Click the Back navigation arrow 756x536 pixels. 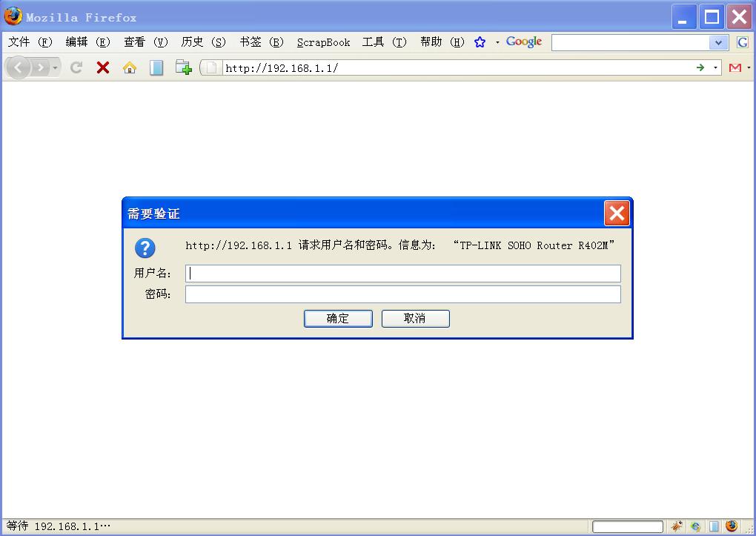coord(19,67)
